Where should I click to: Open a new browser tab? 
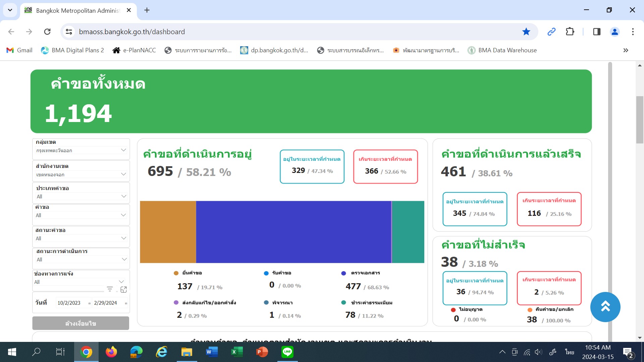[x=147, y=10]
